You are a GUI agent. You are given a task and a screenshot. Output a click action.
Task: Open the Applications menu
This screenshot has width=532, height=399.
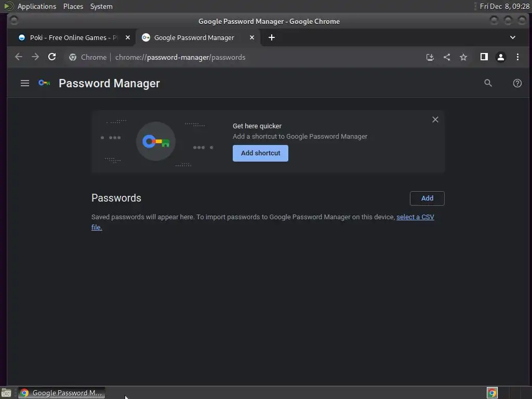[x=37, y=6]
